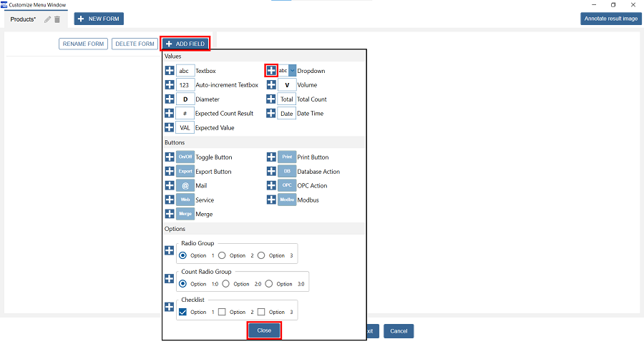Check Option 2 in Checklist
This screenshot has height=344, width=644.
[x=222, y=312]
